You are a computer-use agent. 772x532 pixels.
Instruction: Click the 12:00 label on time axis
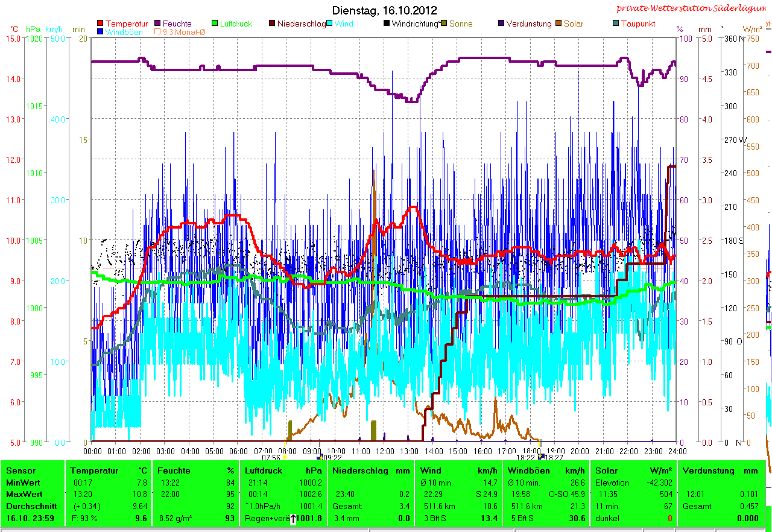[x=385, y=451]
